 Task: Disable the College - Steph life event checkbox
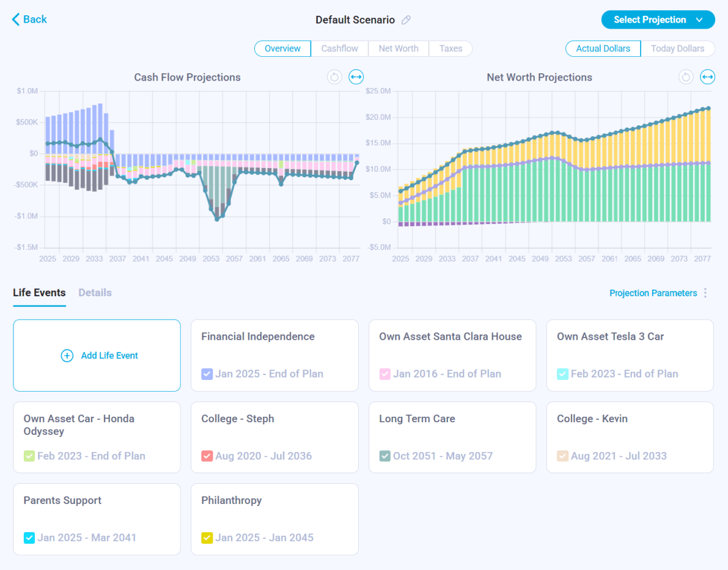point(207,456)
